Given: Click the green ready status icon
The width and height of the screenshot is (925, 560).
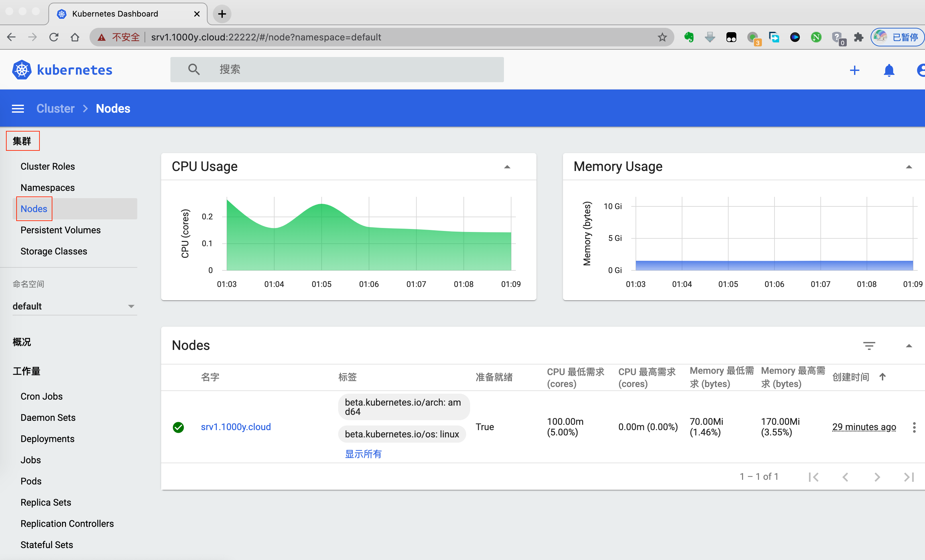Looking at the screenshot, I should (x=178, y=427).
